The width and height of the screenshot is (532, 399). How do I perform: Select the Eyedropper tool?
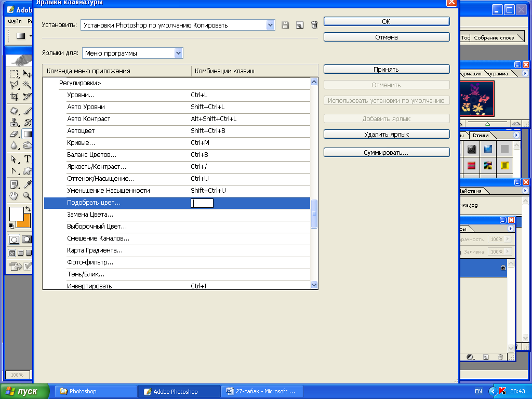27,184
